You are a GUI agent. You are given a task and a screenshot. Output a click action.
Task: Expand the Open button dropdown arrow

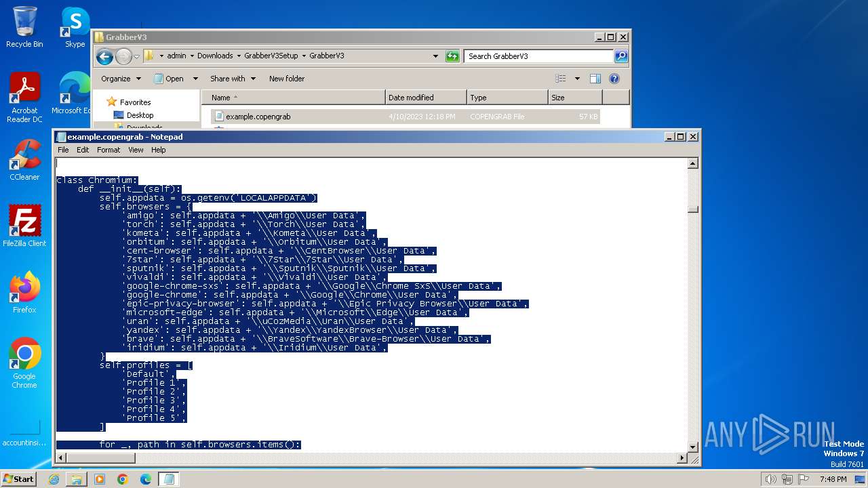(x=195, y=79)
